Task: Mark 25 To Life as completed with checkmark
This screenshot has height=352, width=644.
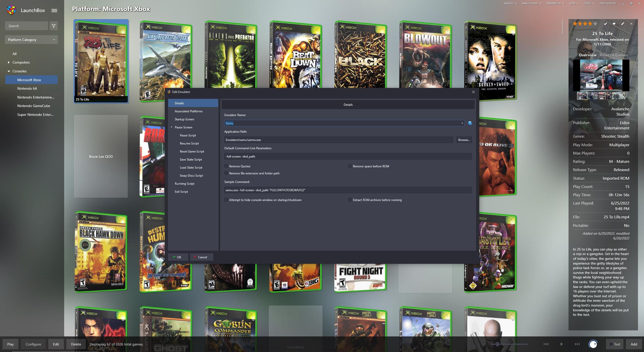Action: click(x=606, y=24)
